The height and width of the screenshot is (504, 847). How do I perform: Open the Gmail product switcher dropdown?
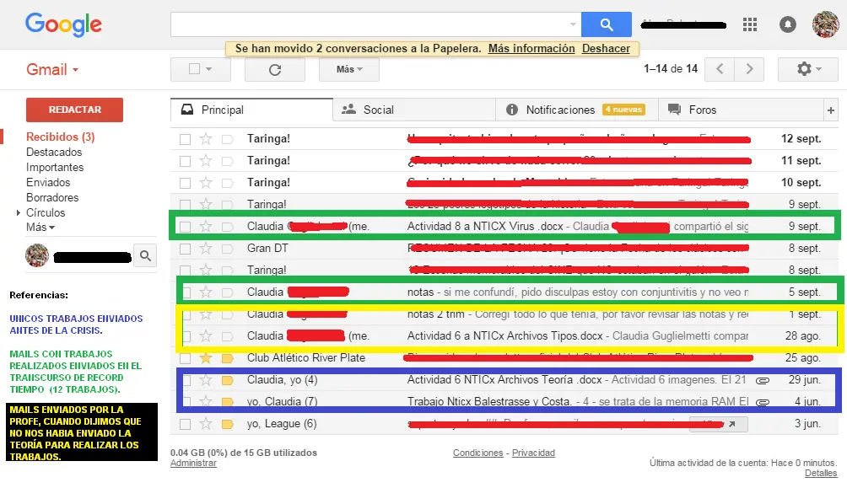52,70
